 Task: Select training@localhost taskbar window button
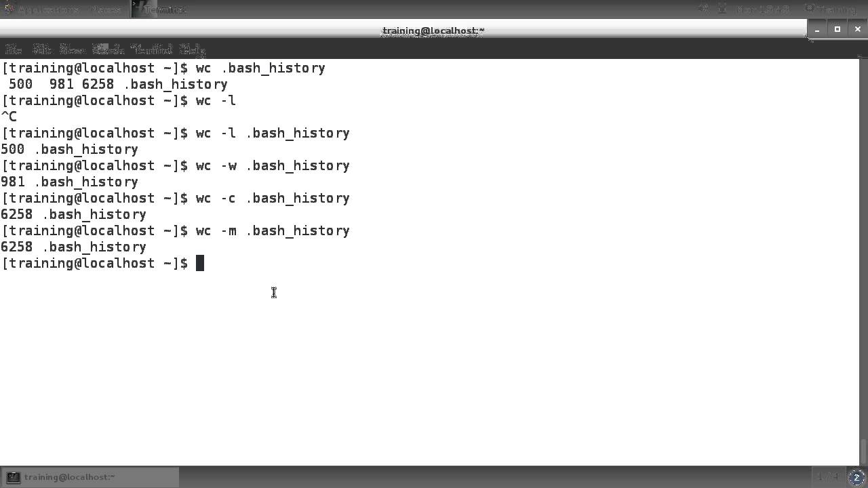(90, 477)
